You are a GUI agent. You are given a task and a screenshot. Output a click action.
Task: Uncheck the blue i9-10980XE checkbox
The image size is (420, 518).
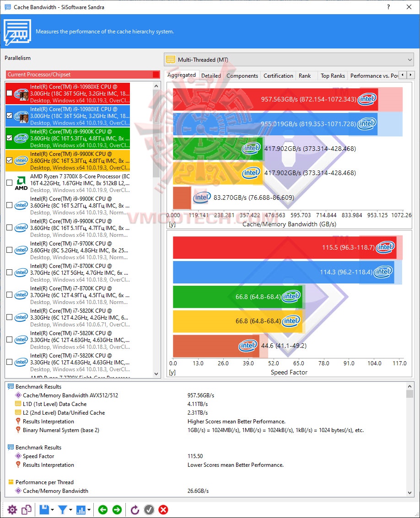tap(9, 116)
